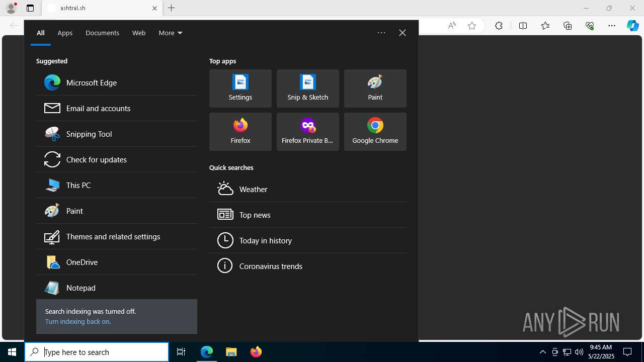Run Coronavirus trends quick search
Image resolution: width=644 pixels, height=362 pixels.
pos(308,266)
